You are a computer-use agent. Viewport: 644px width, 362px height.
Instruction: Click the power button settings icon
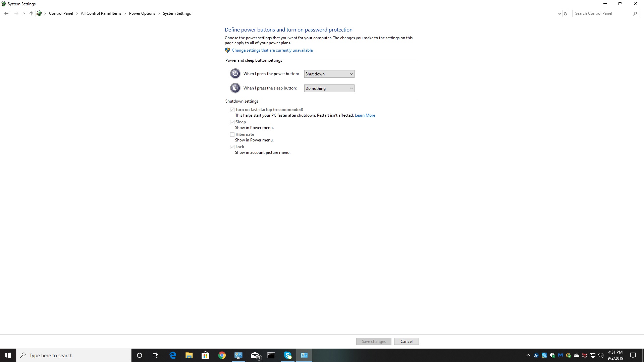(x=235, y=73)
